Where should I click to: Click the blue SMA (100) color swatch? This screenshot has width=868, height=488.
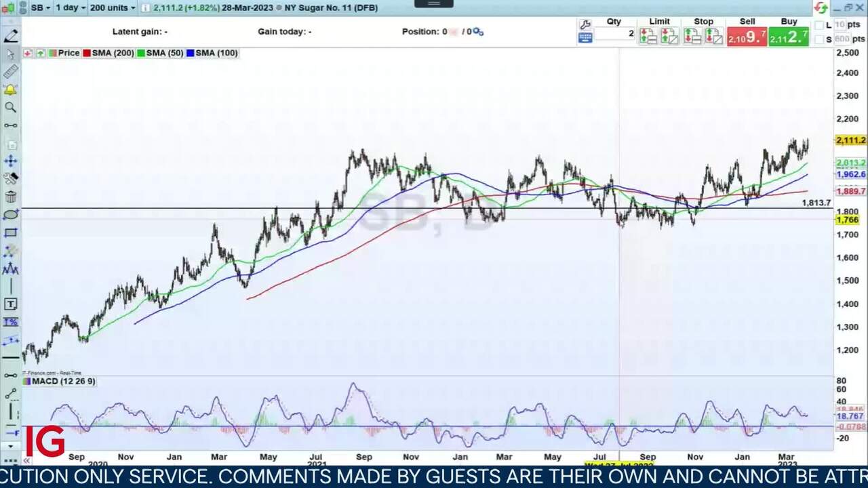pos(191,53)
